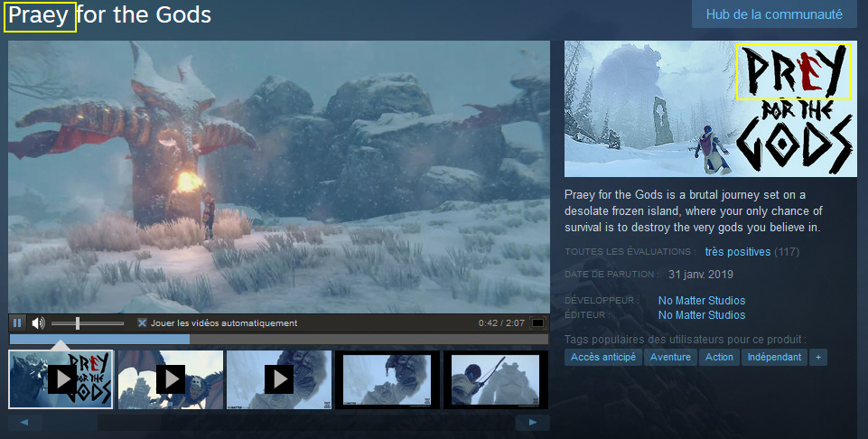
Task: Click the TOUTES LES ÉVALUATIONS label
Action: [x=630, y=252]
